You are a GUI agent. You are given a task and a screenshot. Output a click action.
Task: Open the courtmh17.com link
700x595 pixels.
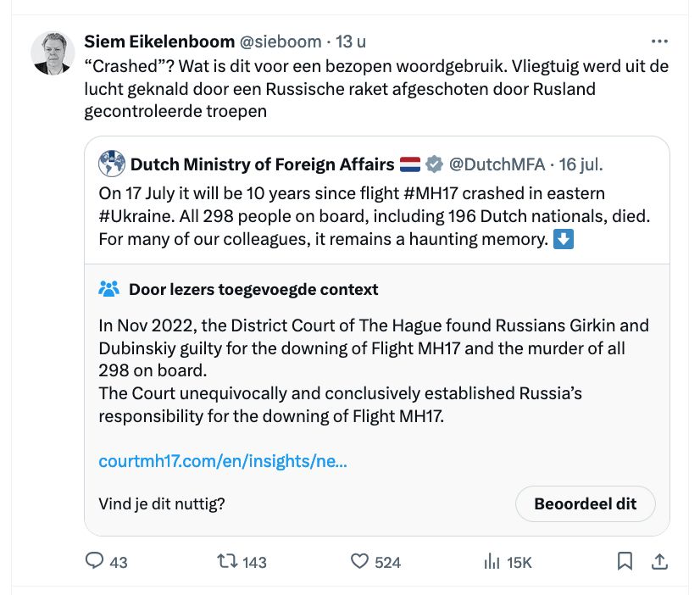(222, 462)
